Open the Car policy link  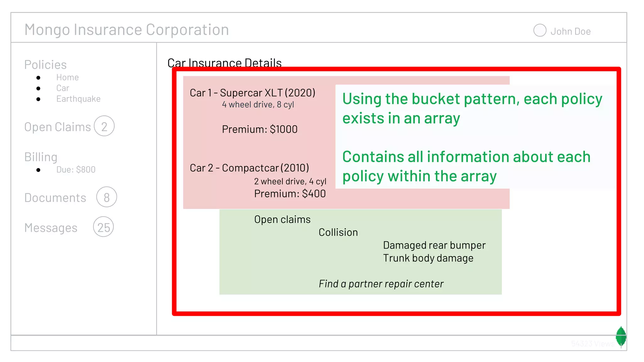63,88
